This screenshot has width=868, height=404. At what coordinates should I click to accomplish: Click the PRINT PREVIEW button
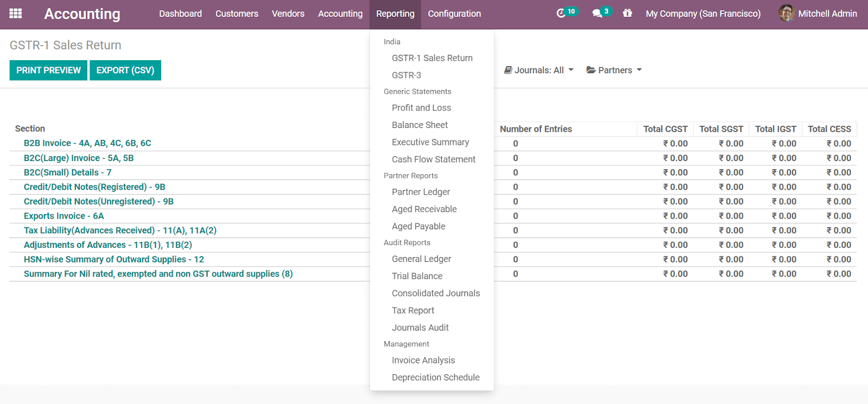pyautogui.click(x=48, y=70)
